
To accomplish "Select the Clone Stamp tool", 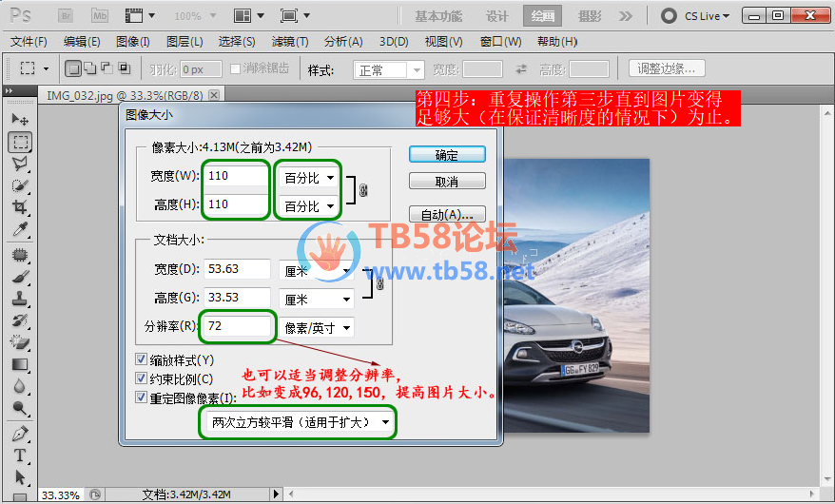I will pos(20,299).
